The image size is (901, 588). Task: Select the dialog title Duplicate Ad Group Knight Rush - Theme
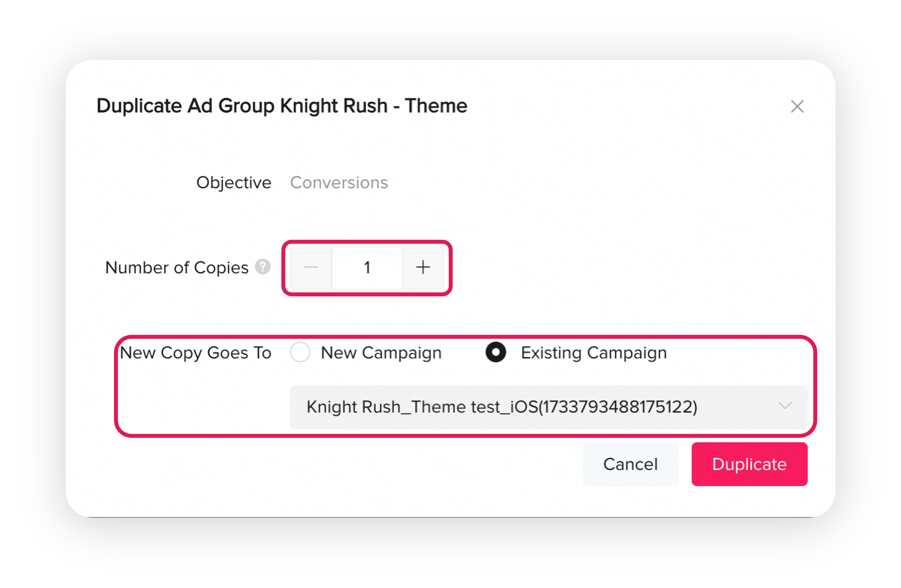click(282, 106)
